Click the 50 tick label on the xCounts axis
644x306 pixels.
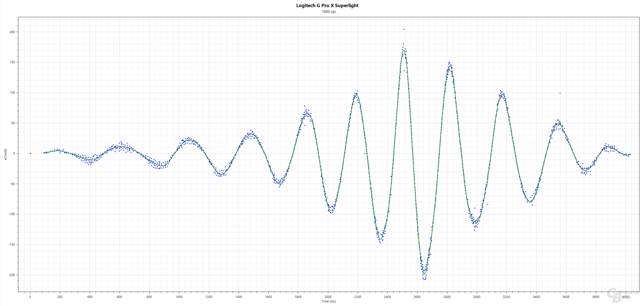point(13,123)
